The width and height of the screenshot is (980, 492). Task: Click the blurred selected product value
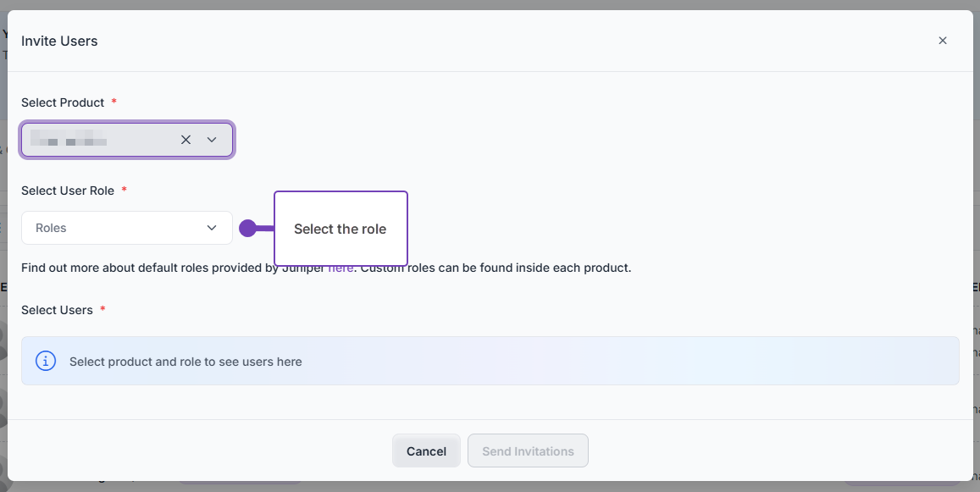click(69, 138)
